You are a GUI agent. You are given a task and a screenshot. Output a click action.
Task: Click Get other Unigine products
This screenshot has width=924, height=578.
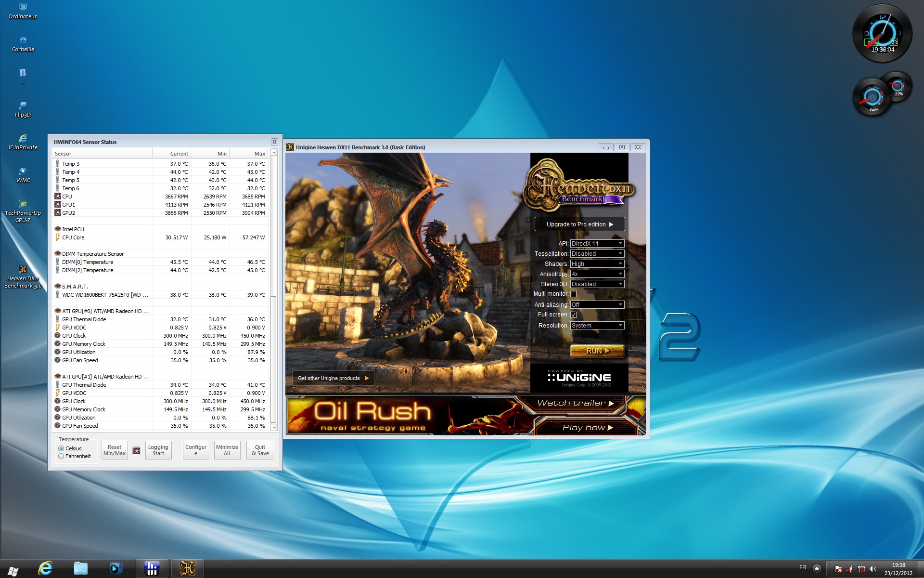coord(333,378)
